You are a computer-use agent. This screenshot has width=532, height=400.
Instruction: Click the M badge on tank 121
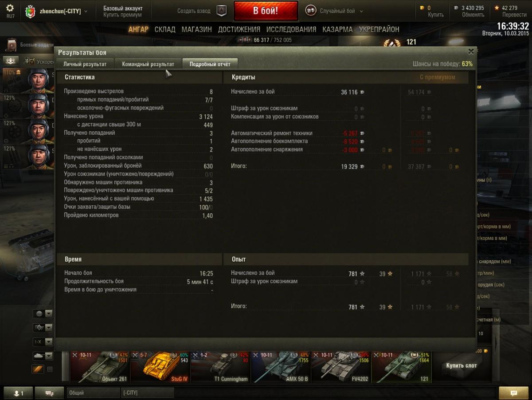[414, 355]
